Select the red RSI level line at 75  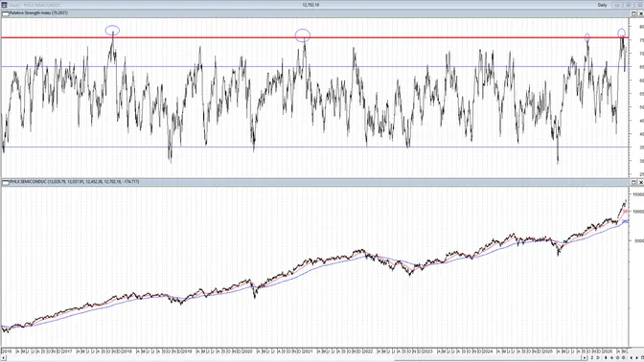tap(314, 37)
